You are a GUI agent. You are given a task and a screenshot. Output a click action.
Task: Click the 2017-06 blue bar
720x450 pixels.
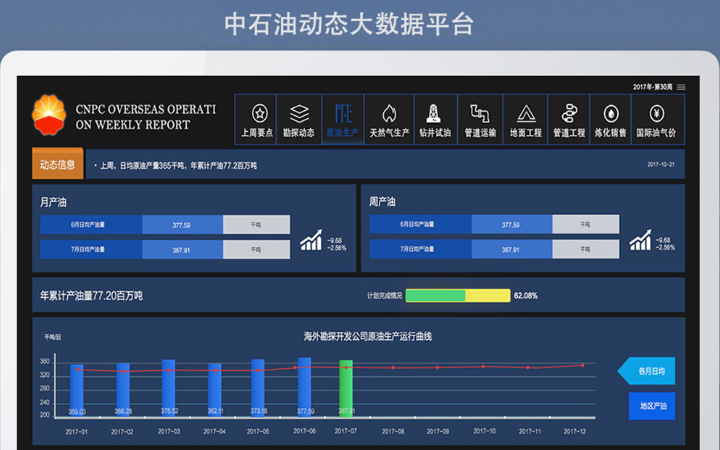tap(304, 388)
